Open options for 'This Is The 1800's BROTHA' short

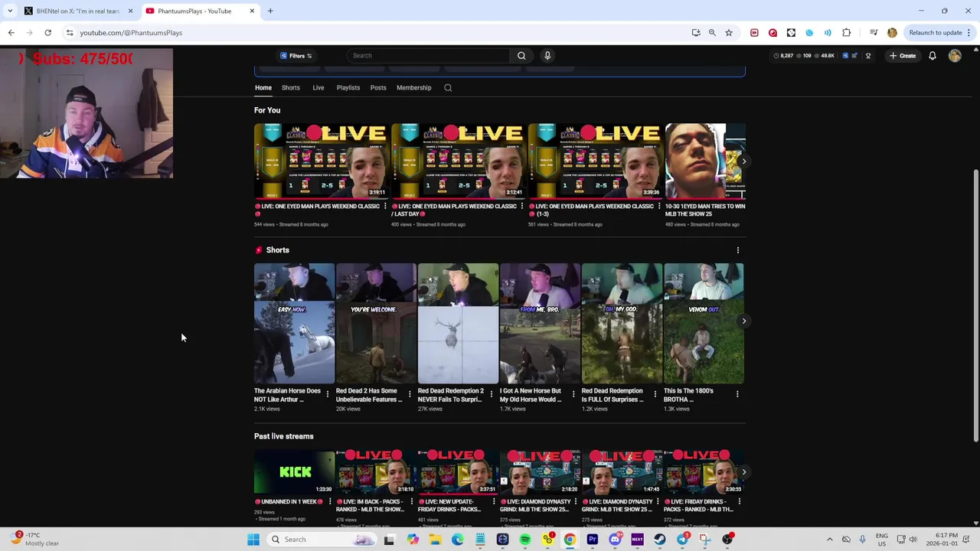tap(737, 394)
